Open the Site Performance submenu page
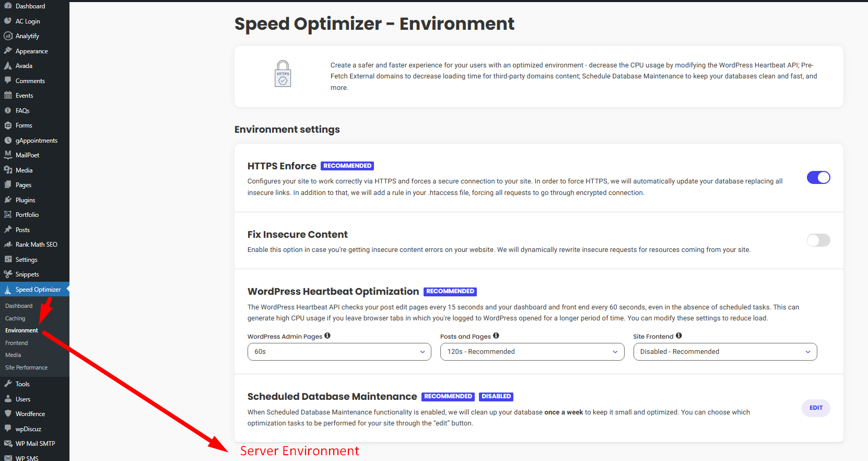 pyautogui.click(x=26, y=367)
